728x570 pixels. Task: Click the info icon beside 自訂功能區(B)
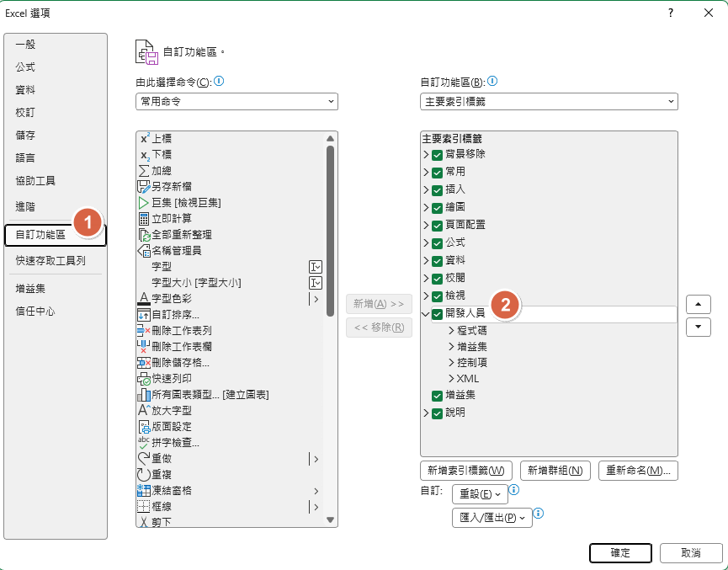click(492, 82)
